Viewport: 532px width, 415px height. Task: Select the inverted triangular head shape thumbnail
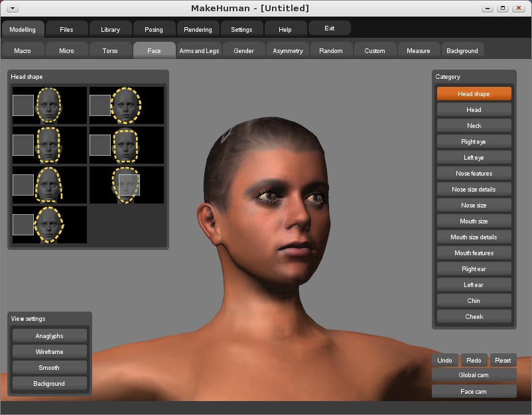click(126, 185)
